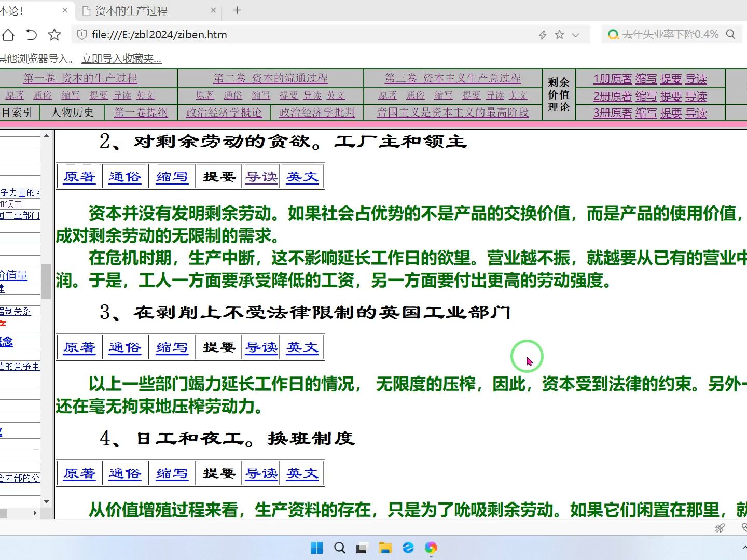Select heading text 4、日工和夜工。换班制度

[228, 439]
